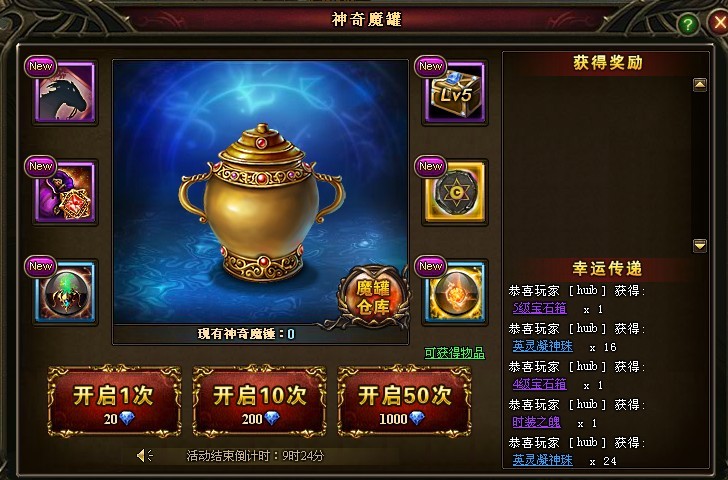Click 开启10次 to open ten times
Image resolution: width=728 pixels, height=480 pixels.
pos(259,401)
